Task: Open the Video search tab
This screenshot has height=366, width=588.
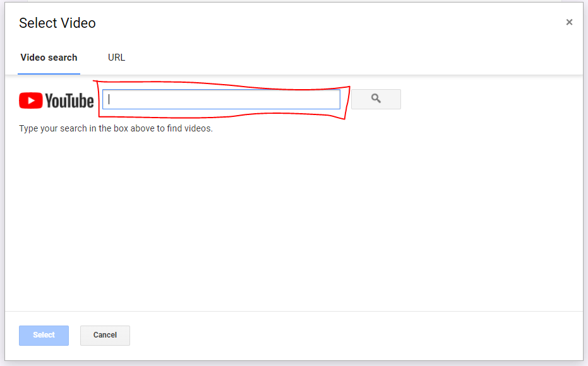Action: click(49, 58)
